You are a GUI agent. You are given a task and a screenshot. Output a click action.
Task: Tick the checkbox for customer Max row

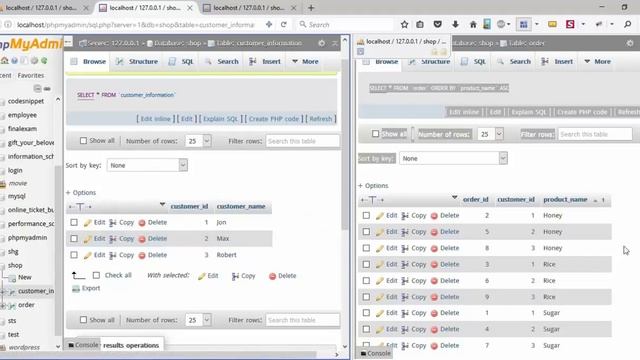[x=74, y=238]
